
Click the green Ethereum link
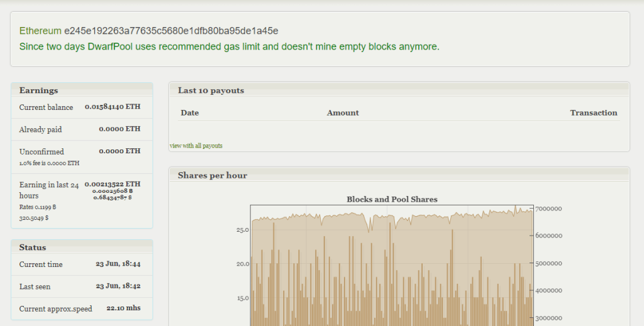click(40, 31)
